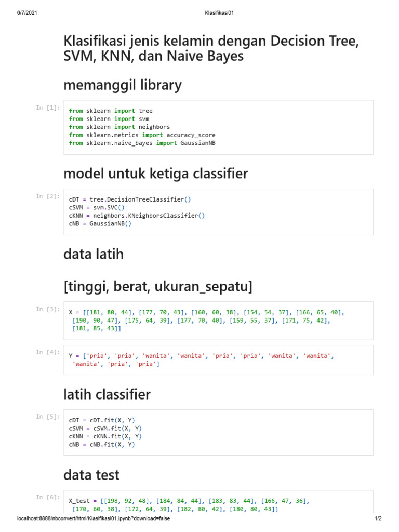399x532 pixels.
Task: Click the "latih classifier" heading
Action: pyautogui.click(x=107, y=394)
